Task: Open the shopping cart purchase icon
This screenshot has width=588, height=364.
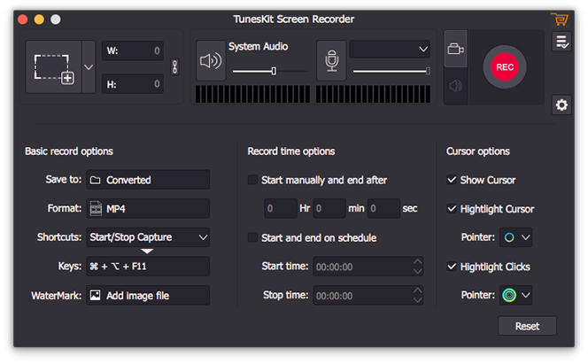Action: coord(560,19)
